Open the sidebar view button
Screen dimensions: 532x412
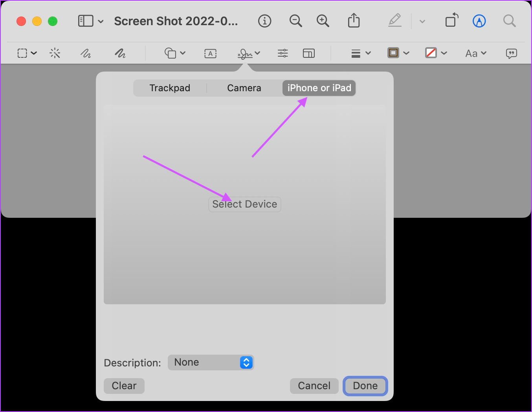(86, 21)
